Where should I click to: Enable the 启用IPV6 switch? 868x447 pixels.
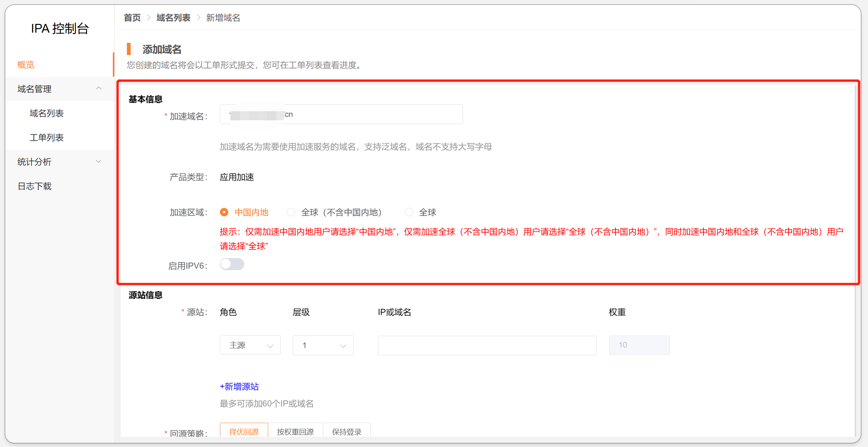232,264
